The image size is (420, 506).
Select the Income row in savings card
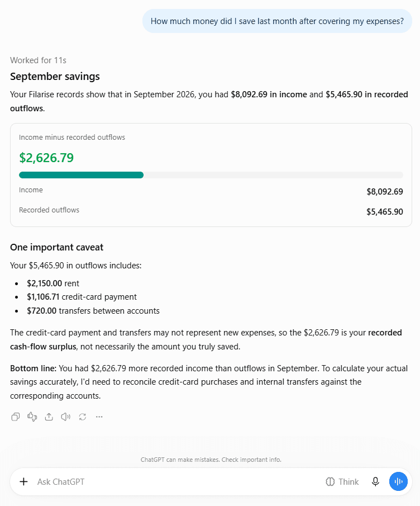point(211,191)
